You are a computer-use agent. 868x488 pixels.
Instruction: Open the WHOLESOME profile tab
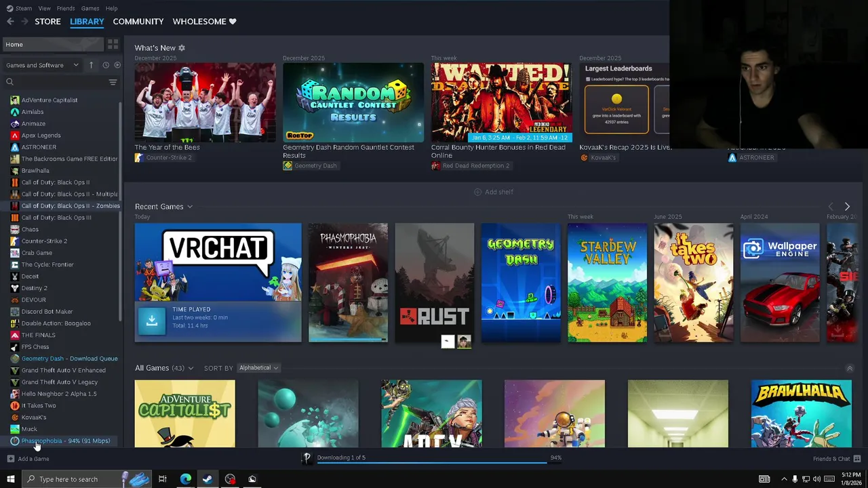pos(204,22)
